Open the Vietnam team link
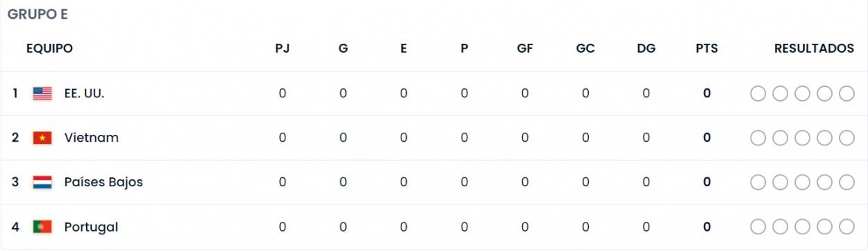The height and width of the screenshot is (251, 868). pyautogui.click(x=92, y=138)
